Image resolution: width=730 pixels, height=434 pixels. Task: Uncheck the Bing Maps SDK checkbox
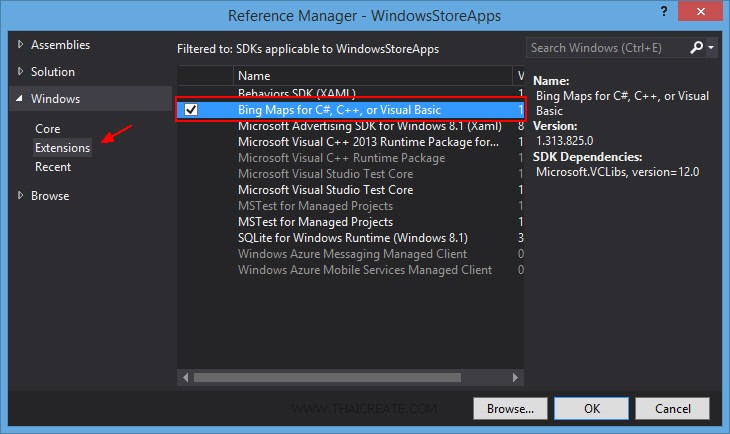click(x=191, y=109)
